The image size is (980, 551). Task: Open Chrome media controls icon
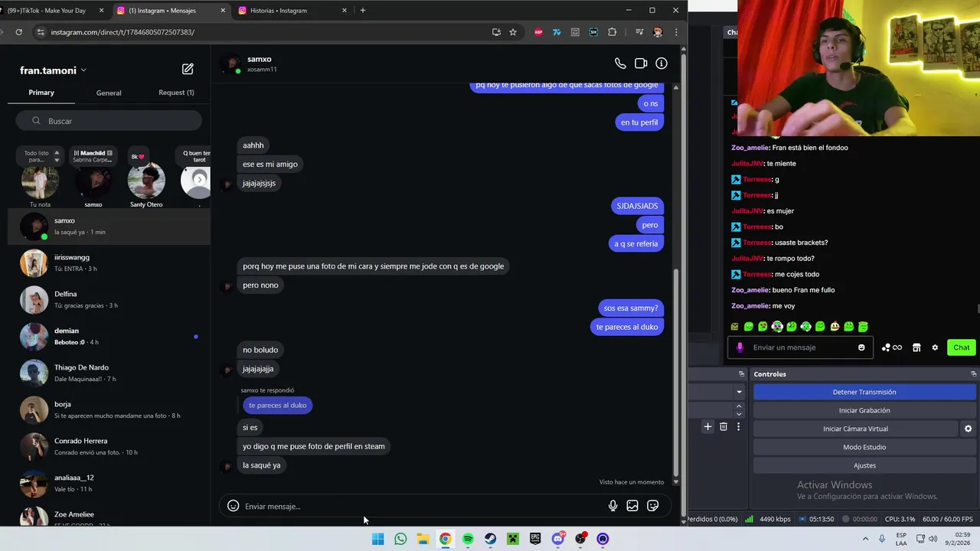point(639,32)
